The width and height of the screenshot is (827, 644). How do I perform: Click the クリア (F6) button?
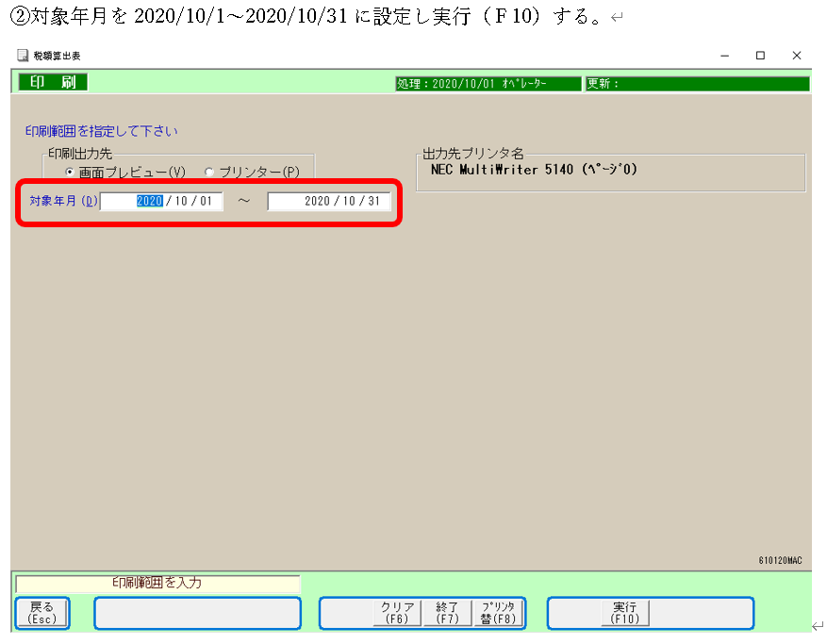397,613
